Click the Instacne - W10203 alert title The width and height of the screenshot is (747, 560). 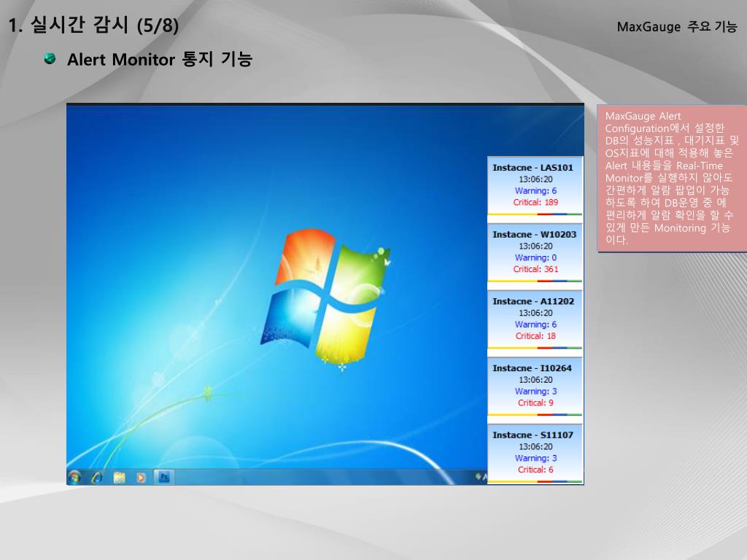coord(534,234)
